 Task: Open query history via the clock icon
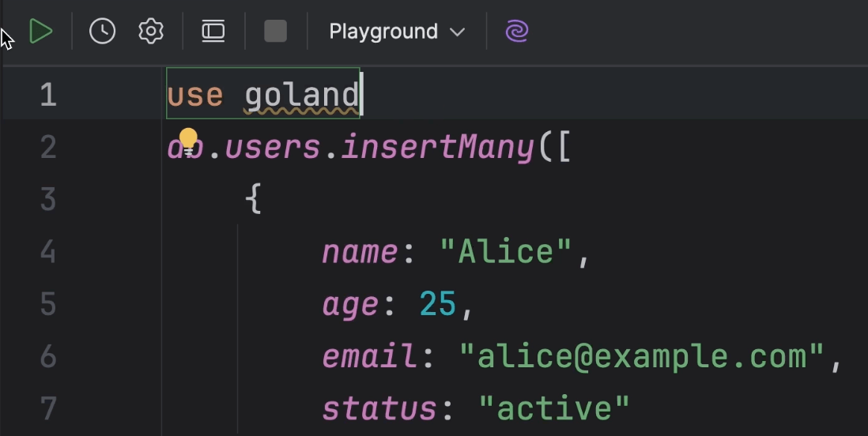[102, 32]
